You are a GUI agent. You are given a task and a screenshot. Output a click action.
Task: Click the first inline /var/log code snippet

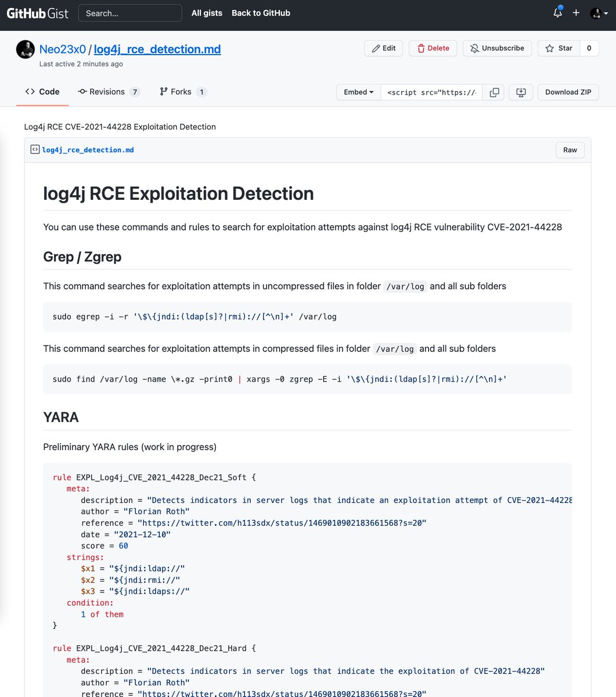(x=405, y=286)
